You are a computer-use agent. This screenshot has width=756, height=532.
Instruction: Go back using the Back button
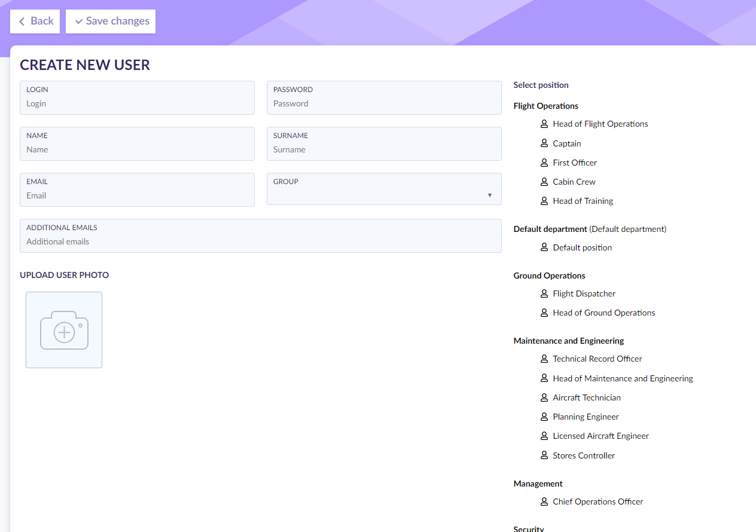35,21
